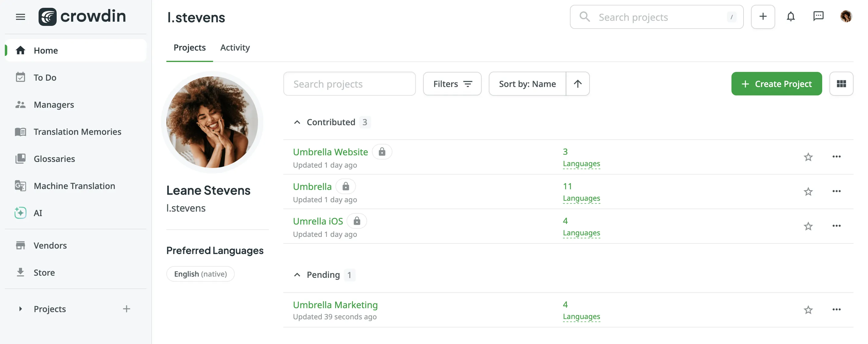Image resolution: width=868 pixels, height=344 pixels.
Task: Open the Umbrella Marketing project link
Action: point(335,305)
